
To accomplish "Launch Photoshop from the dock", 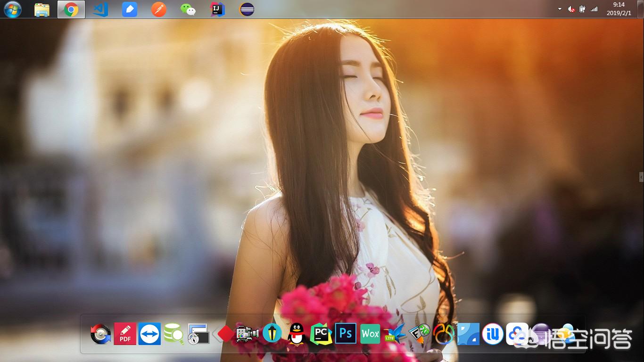I will point(346,334).
